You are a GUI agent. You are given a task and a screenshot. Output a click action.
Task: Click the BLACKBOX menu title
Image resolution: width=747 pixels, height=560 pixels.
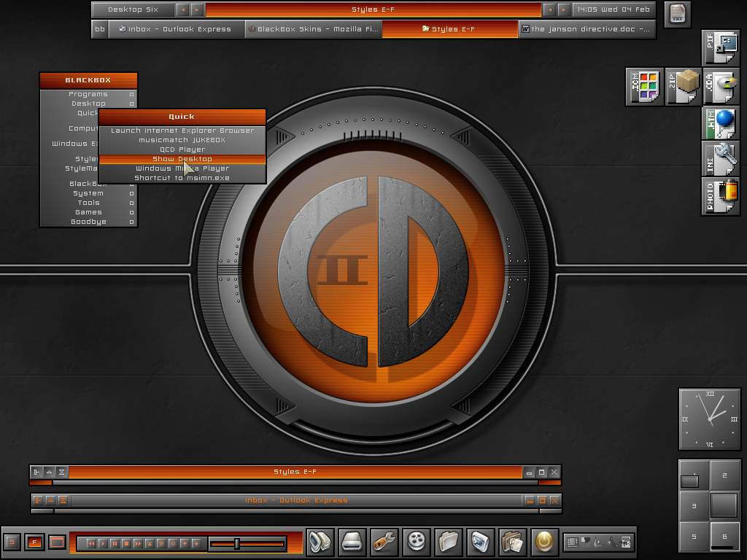point(88,80)
